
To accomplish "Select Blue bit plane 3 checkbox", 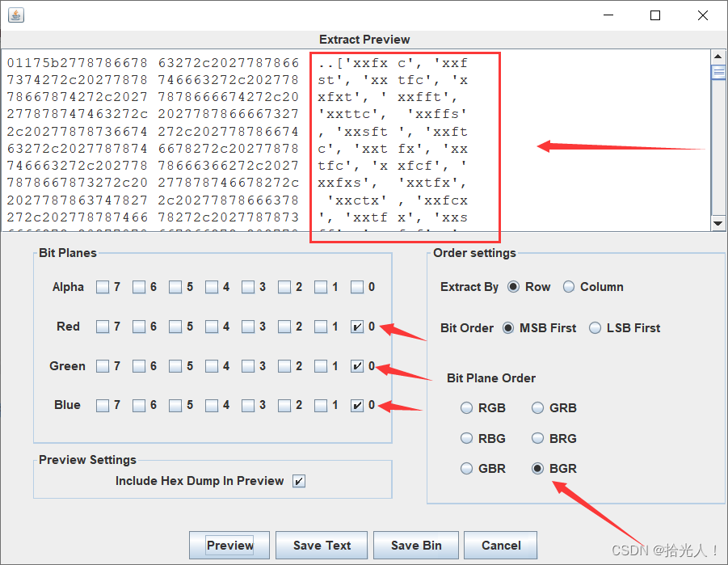I will 248,406.
